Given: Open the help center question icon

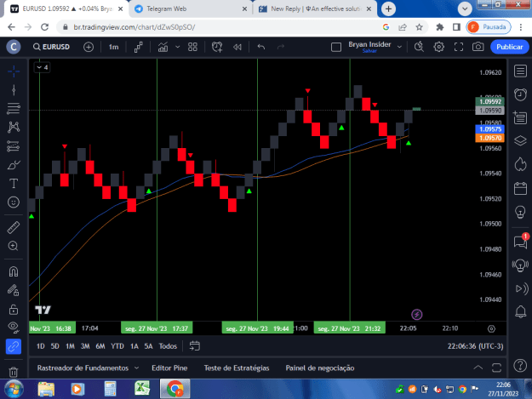Looking at the screenshot, I should pyautogui.click(x=520, y=366).
